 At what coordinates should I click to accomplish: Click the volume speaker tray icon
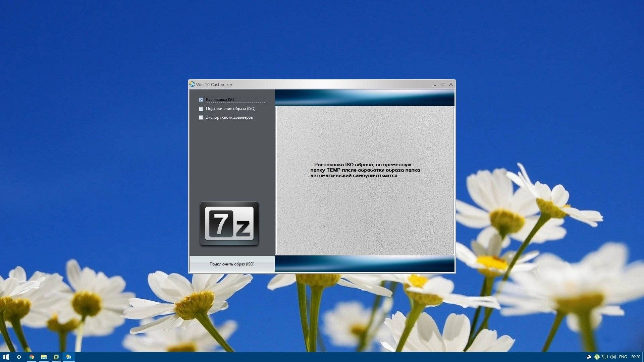(613, 357)
